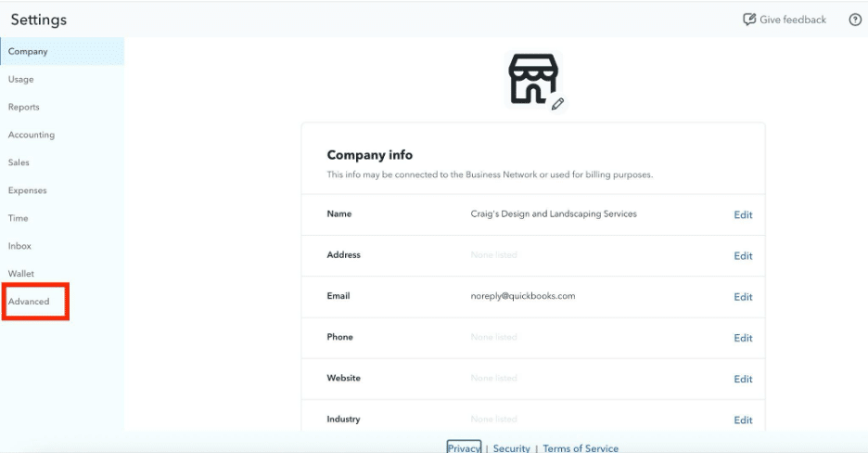
Task: Click the Settings page title
Action: point(39,19)
